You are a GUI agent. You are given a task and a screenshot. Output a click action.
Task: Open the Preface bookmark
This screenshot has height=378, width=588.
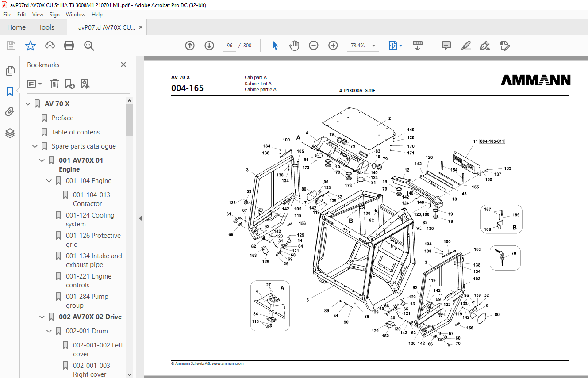62,118
